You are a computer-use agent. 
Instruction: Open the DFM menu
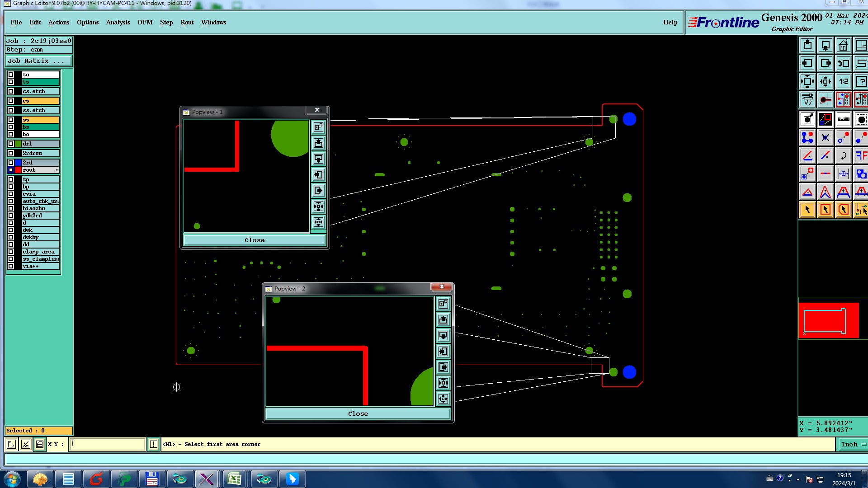click(x=145, y=22)
